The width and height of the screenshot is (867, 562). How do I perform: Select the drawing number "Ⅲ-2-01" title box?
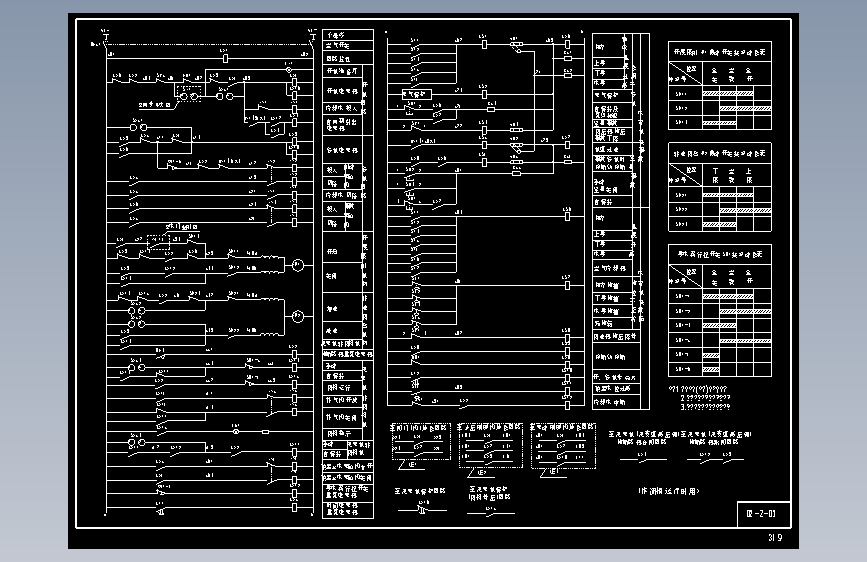tap(764, 514)
